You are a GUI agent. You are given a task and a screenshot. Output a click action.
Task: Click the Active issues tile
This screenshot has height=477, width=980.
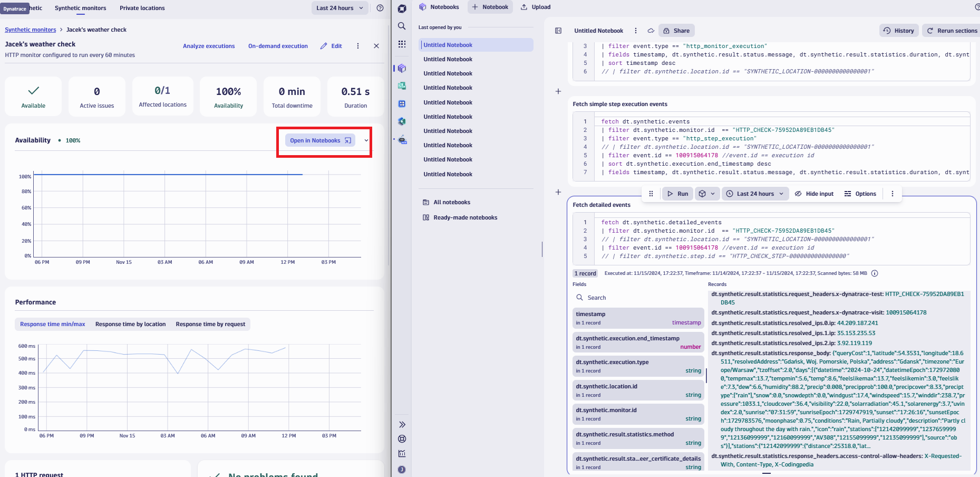click(x=97, y=97)
